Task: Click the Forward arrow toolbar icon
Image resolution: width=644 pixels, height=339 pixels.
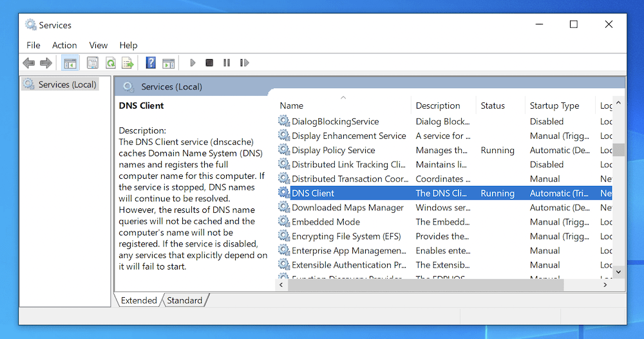Action: click(x=46, y=63)
